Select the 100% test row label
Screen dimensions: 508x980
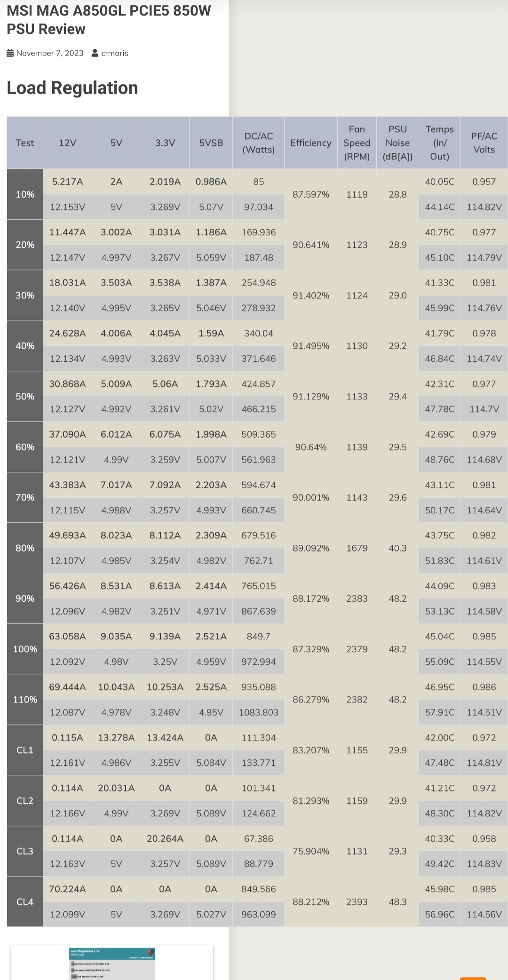pos(25,649)
